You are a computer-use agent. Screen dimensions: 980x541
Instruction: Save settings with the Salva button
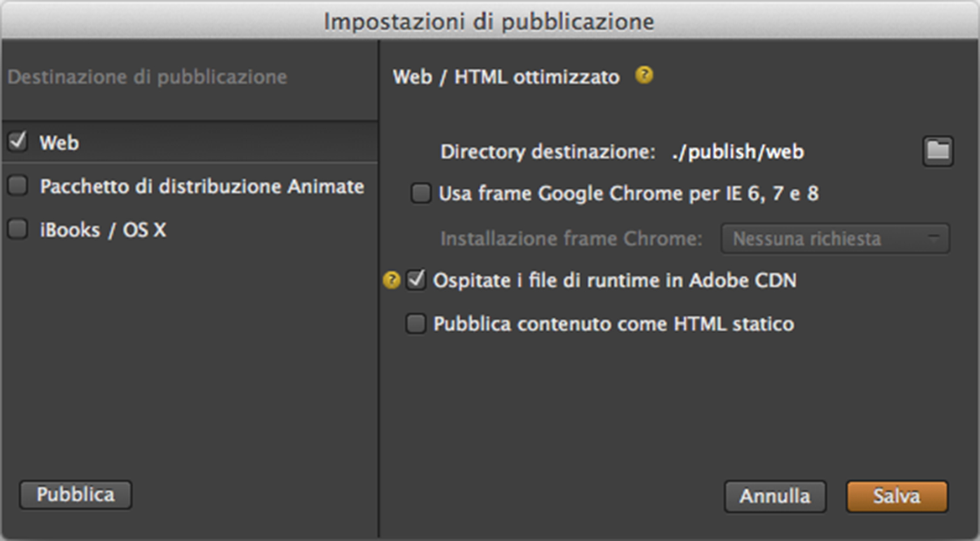896,496
